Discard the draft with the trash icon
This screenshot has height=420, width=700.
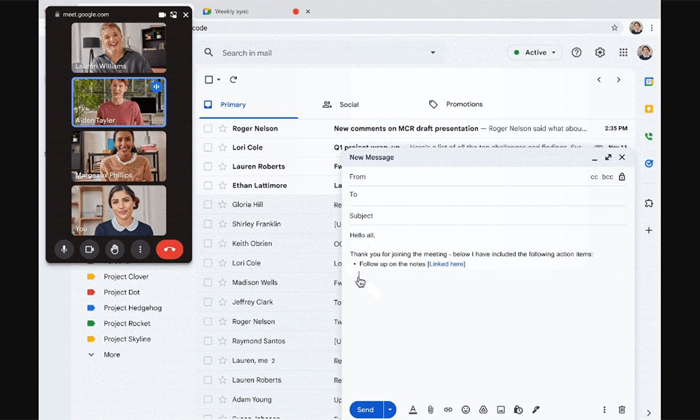622,410
